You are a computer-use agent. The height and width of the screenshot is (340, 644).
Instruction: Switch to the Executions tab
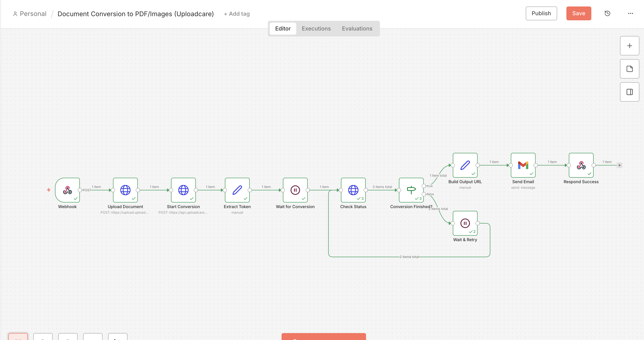[x=316, y=28]
